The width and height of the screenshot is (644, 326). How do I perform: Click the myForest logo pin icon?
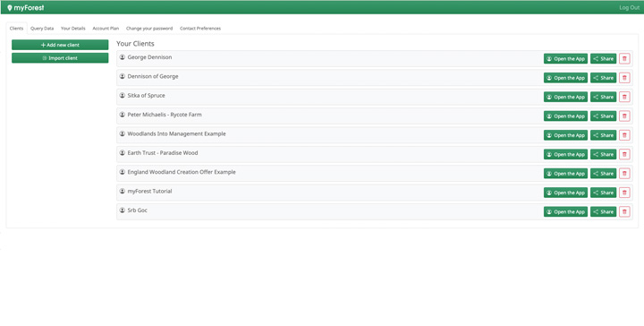[x=10, y=8]
